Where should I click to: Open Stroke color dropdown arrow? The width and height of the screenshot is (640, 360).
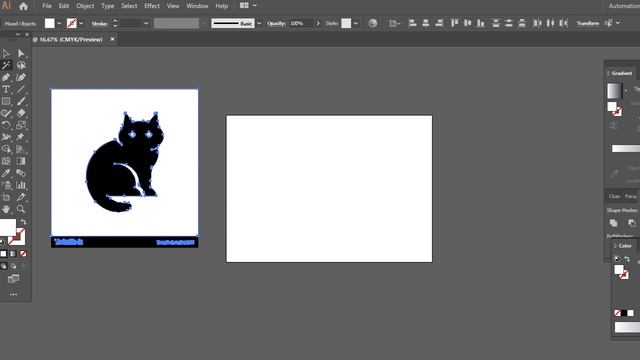click(x=81, y=23)
